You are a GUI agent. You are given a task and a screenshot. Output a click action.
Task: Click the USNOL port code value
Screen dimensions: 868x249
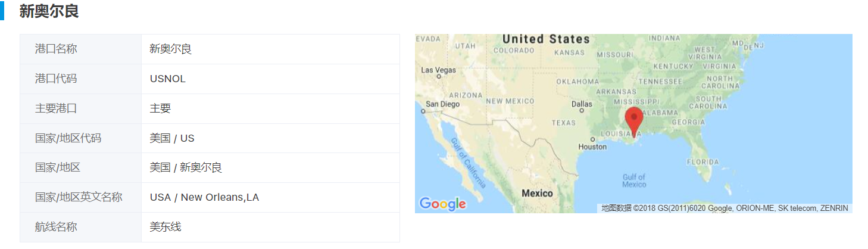(167, 79)
